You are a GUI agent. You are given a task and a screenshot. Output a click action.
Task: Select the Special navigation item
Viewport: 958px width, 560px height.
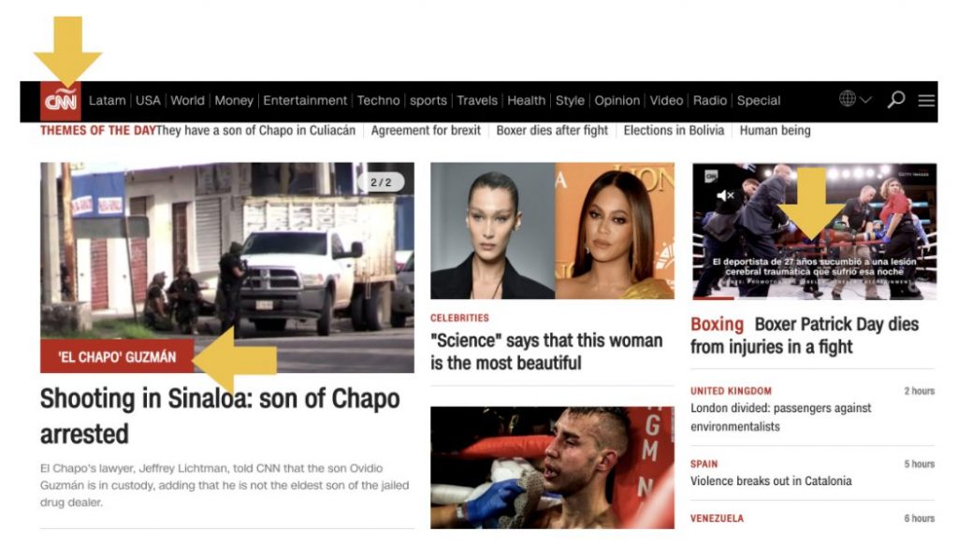tap(758, 101)
